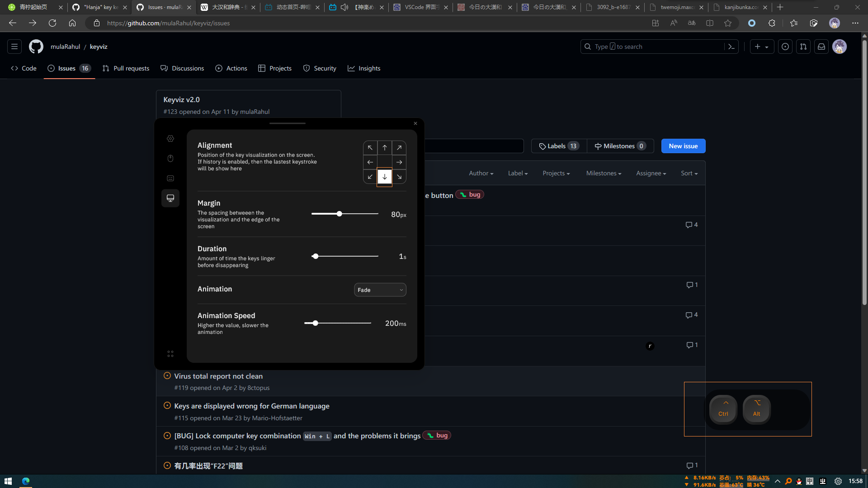Open the Keyboard settings panel
Screen dimensions: 868x488
pyautogui.click(x=170, y=178)
